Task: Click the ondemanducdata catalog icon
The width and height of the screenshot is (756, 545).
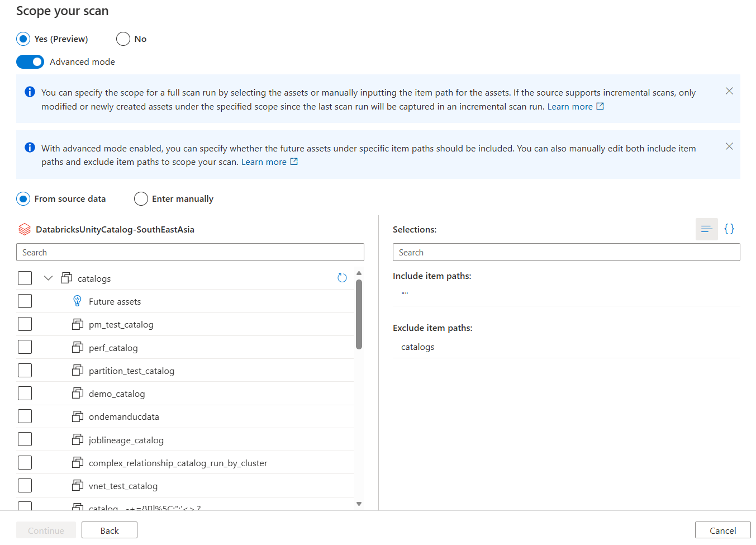Action: [78, 416]
